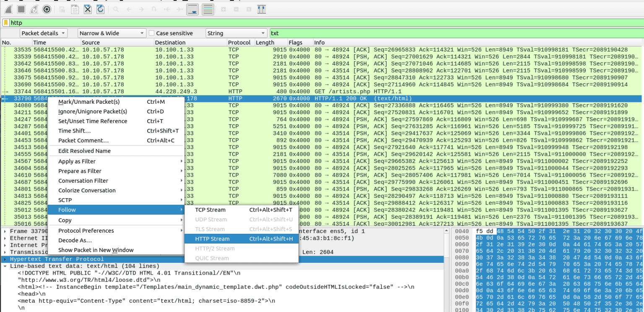Toggle packet list colorization
This screenshot has height=312, width=644.
click(x=208, y=9)
